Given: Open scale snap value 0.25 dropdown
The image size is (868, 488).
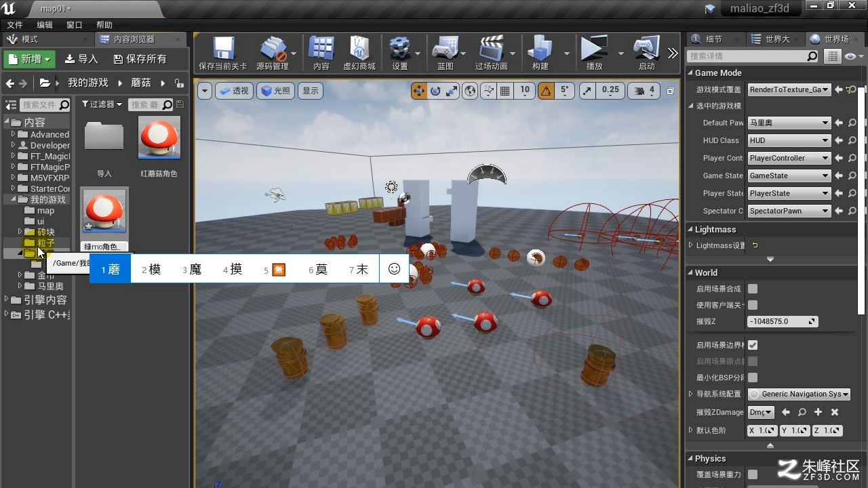Looking at the screenshot, I should 610,90.
